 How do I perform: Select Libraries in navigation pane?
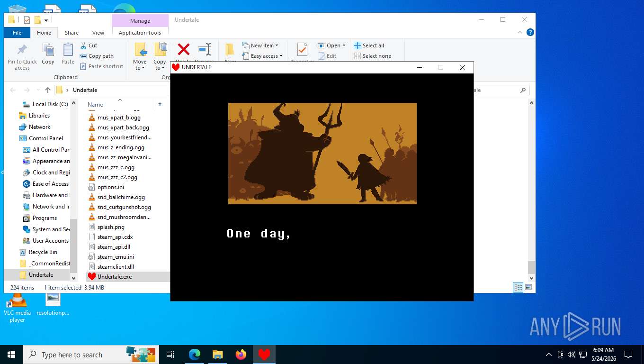tap(39, 116)
